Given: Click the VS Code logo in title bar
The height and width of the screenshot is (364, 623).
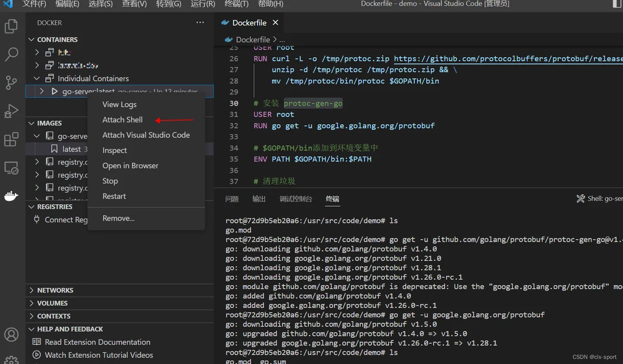Looking at the screenshot, I should point(8,4).
